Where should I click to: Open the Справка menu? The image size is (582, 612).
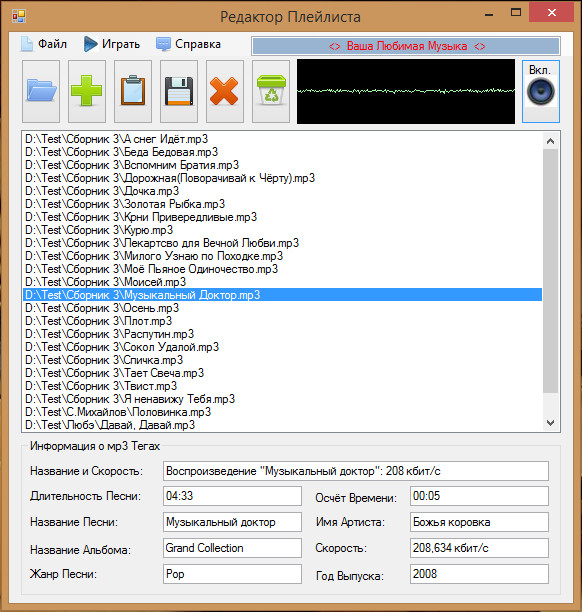(x=189, y=44)
